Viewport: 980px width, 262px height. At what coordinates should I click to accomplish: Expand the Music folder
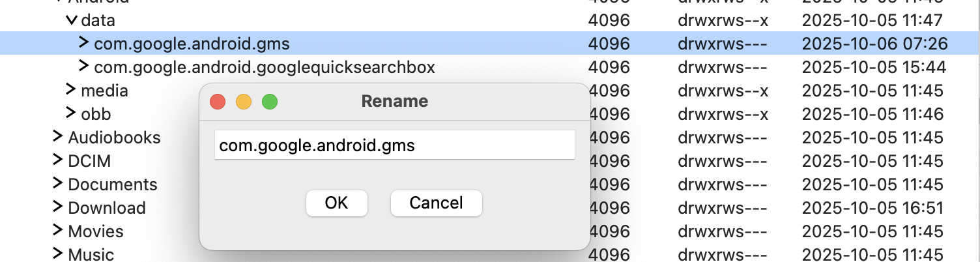coord(58,254)
